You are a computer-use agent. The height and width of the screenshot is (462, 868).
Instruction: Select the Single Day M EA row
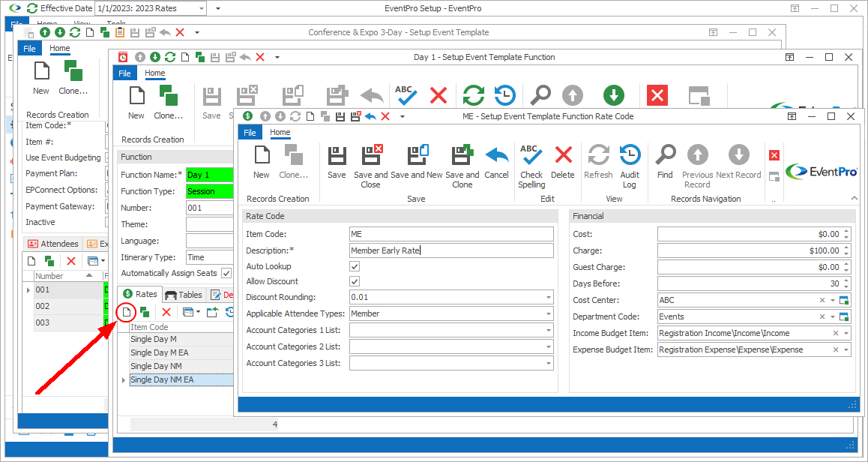point(181,352)
